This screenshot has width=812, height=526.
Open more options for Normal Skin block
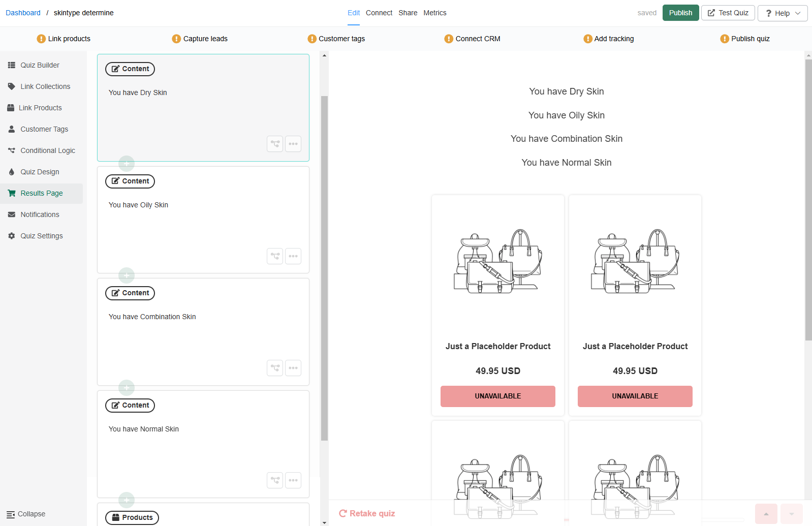[x=293, y=480]
